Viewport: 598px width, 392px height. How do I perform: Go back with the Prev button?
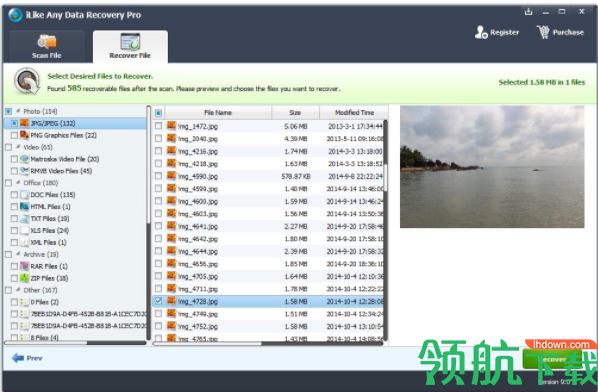27,358
